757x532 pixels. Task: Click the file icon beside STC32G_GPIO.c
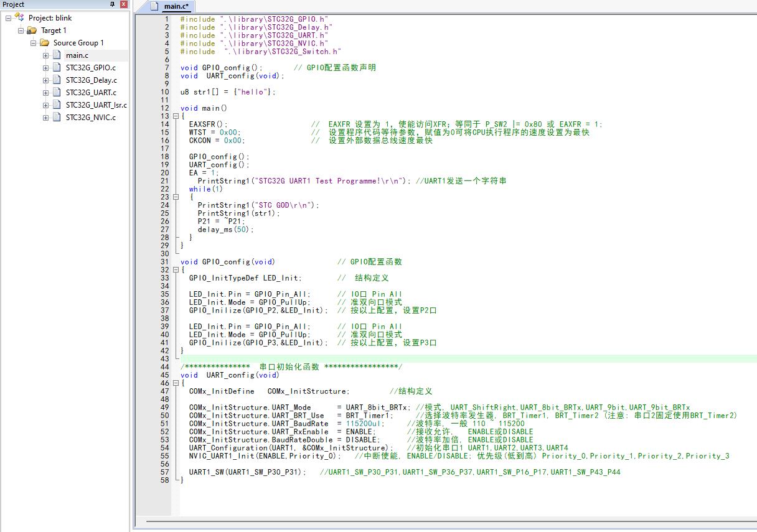pyautogui.click(x=57, y=67)
